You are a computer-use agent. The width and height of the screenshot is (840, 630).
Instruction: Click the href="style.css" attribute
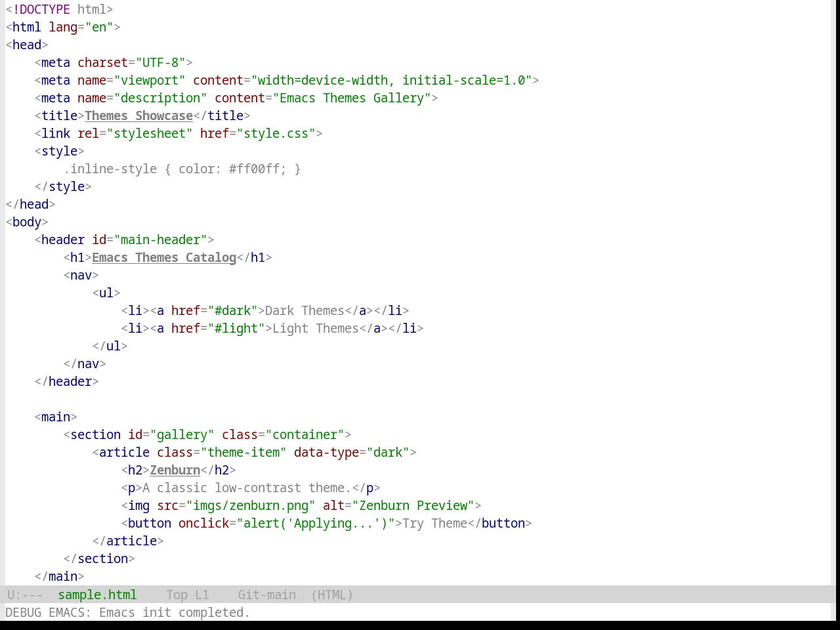tap(258, 134)
